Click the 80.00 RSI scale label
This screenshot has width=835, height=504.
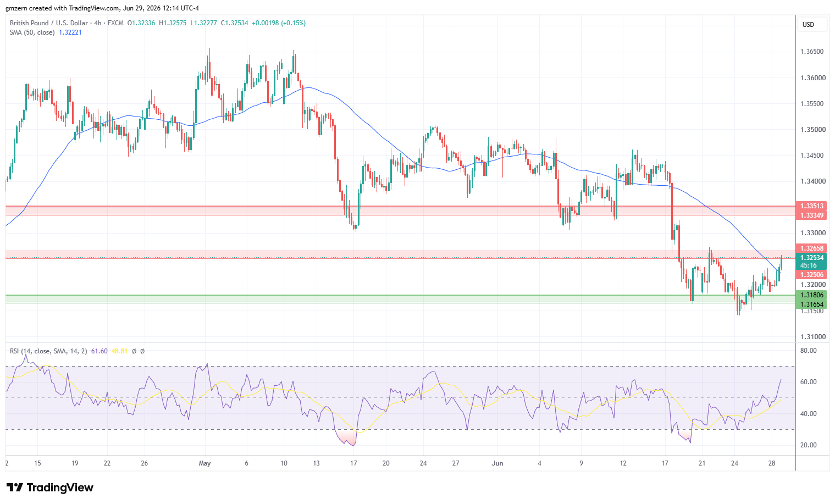click(809, 351)
